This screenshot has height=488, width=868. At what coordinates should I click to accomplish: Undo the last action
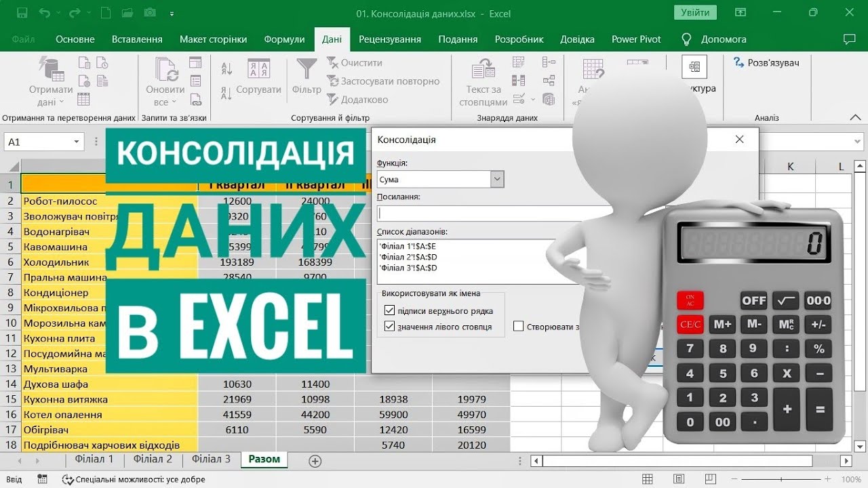tap(45, 13)
